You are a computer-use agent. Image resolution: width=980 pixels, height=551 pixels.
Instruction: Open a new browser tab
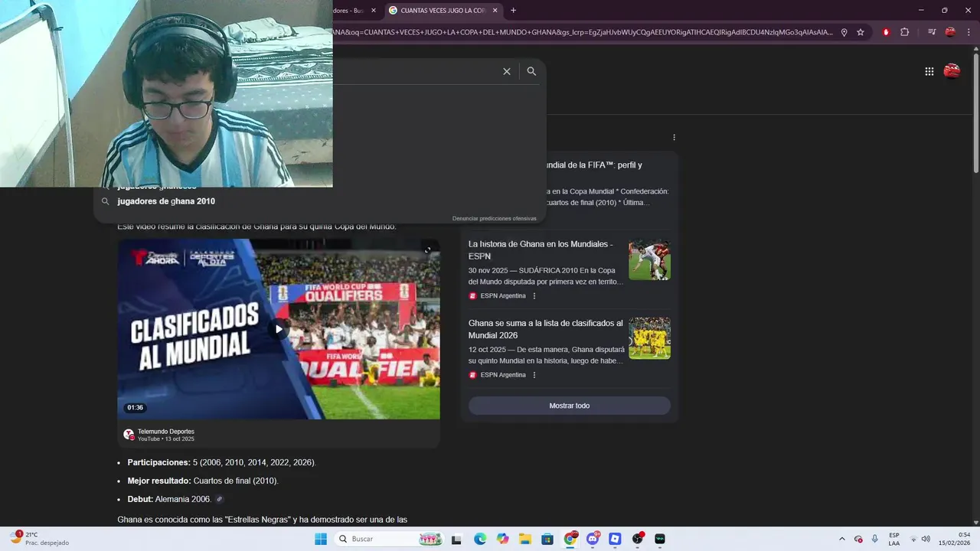click(513, 10)
